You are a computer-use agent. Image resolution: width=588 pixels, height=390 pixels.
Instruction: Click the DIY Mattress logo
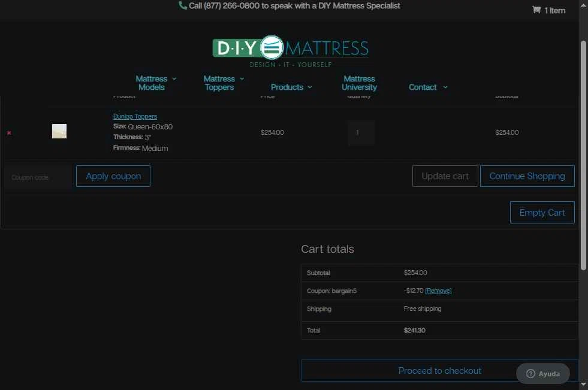(x=291, y=52)
